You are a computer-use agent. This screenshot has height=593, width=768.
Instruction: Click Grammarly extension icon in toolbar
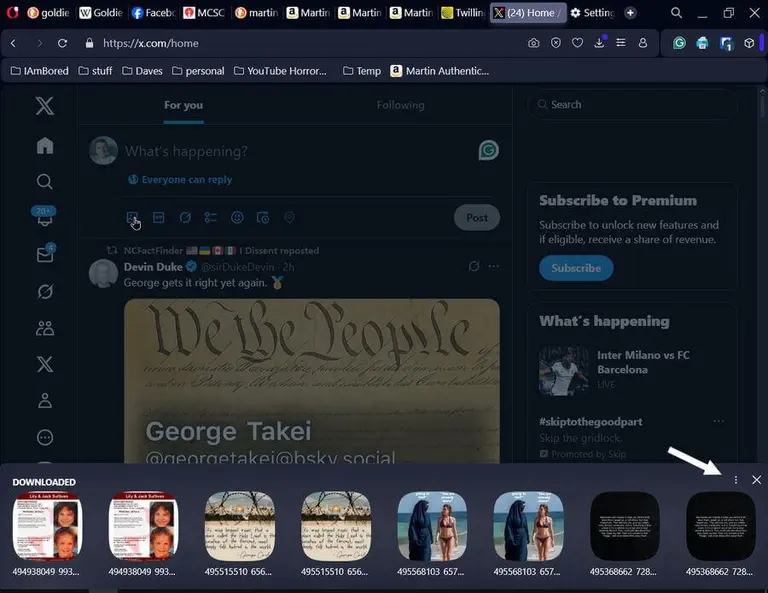point(679,43)
